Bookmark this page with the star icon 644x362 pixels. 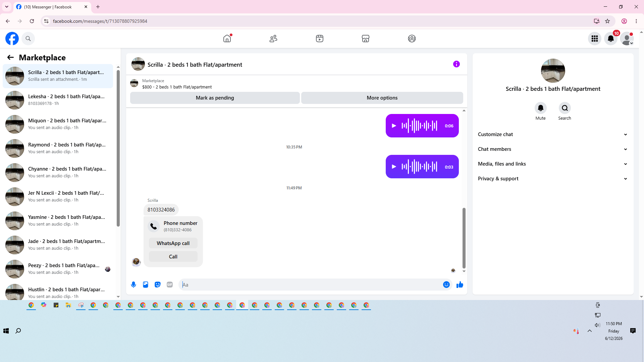[x=607, y=21]
